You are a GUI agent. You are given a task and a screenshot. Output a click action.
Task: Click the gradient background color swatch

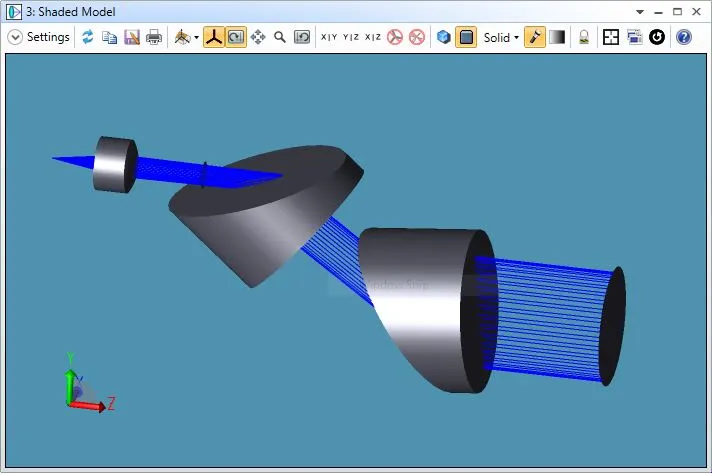[x=557, y=37]
